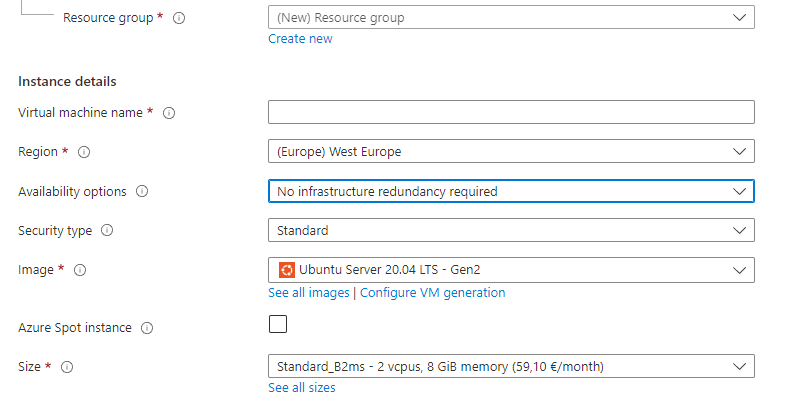792x414 pixels.
Task: Open Availability options dropdown
Action: pyautogui.click(x=510, y=191)
